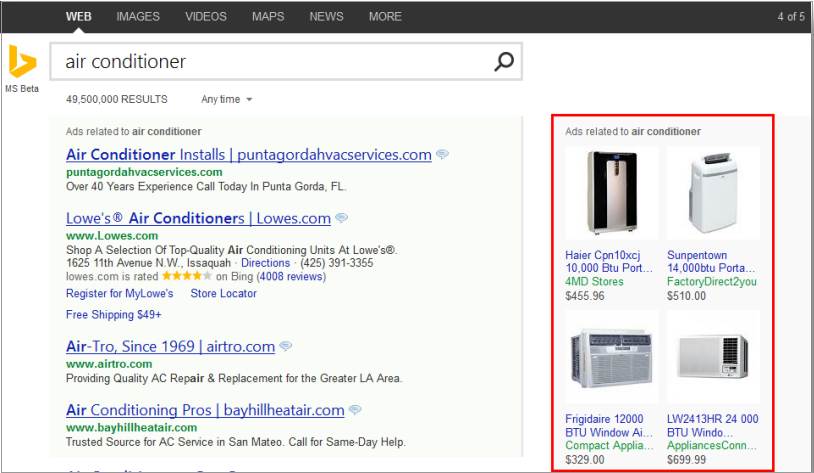Click in the air conditioner search box
814x473 pixels.
(x=270, y=62)
